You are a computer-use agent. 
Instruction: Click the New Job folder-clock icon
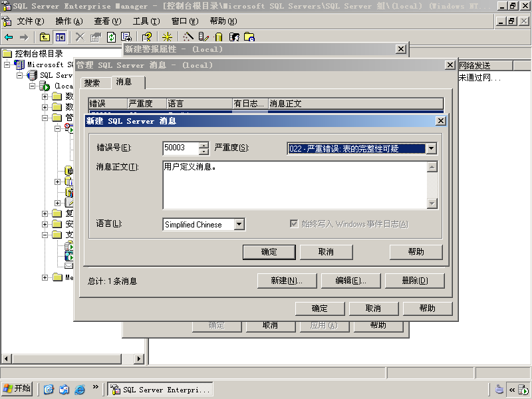click(249, 37)
